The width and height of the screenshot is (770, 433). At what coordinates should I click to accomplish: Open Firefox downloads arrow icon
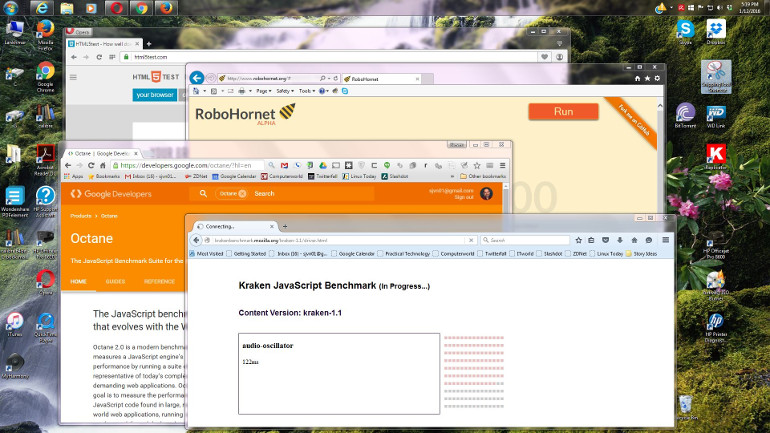click(x=620, y=240)
